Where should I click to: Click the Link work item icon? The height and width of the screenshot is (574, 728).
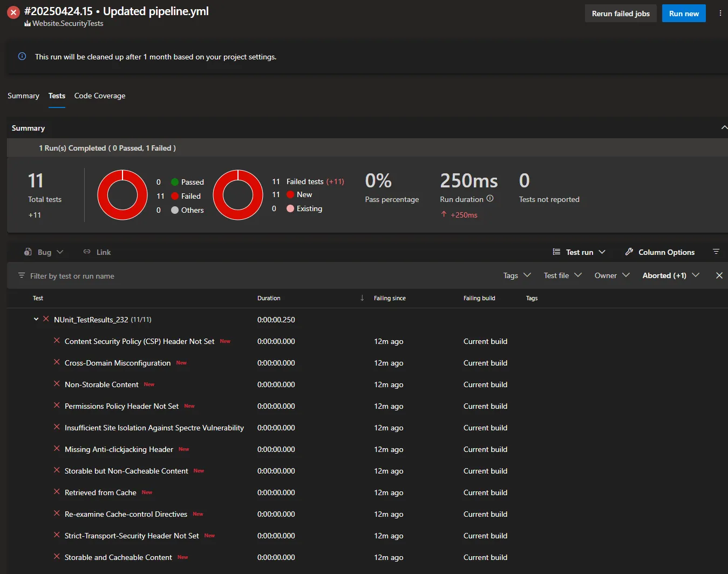point(86,252)
